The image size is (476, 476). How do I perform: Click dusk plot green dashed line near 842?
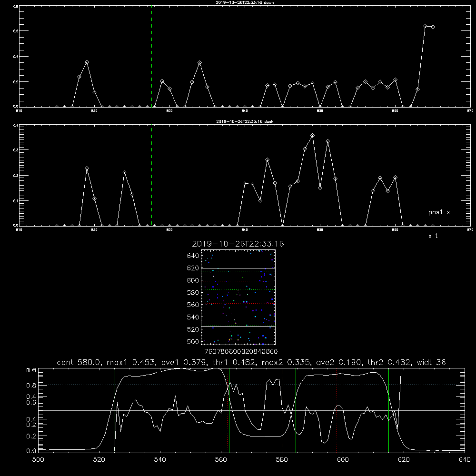pyautogui.click(x=263, y=176)
